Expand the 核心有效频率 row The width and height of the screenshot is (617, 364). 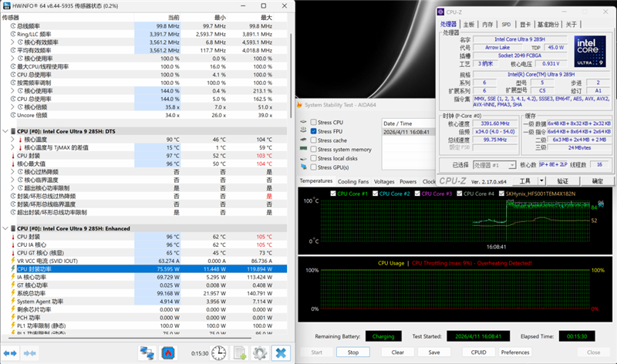(x=12, y=42)
